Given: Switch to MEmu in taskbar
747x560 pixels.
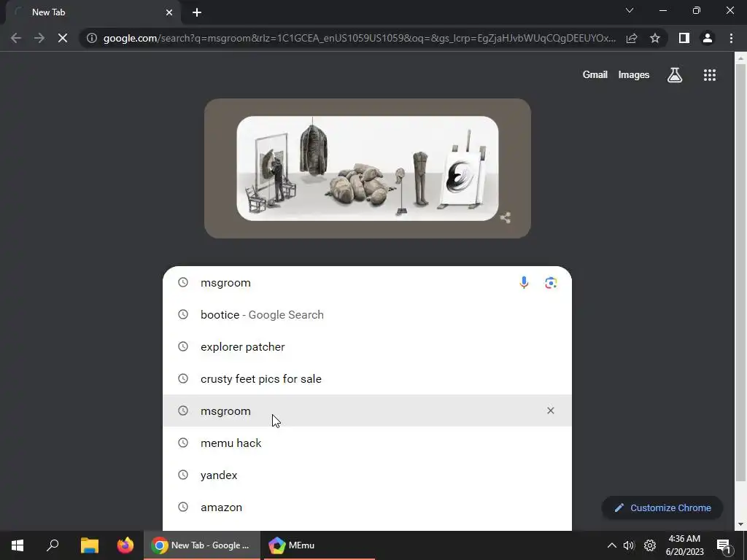Looking at the screenshot, I should pos(318,545).
